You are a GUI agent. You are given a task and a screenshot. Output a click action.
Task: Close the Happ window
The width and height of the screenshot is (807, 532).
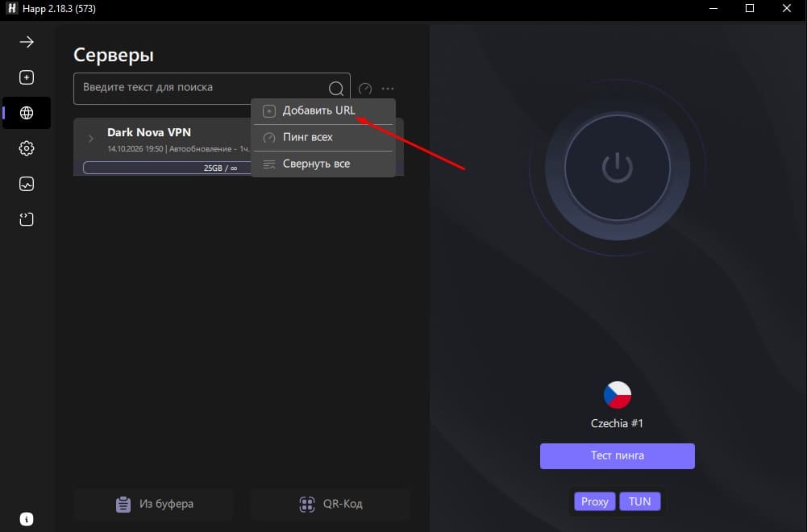pos(787,8)
